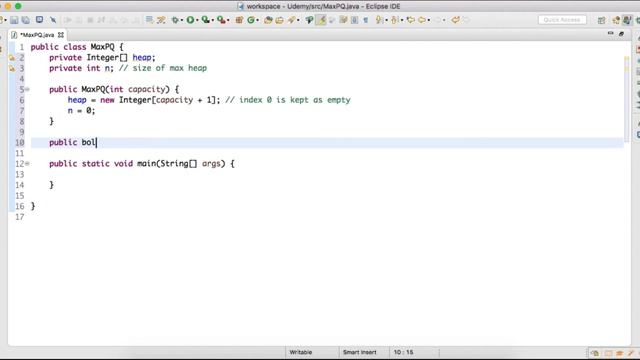Click the 'size of max heap' comment

[x=163, y=68]
